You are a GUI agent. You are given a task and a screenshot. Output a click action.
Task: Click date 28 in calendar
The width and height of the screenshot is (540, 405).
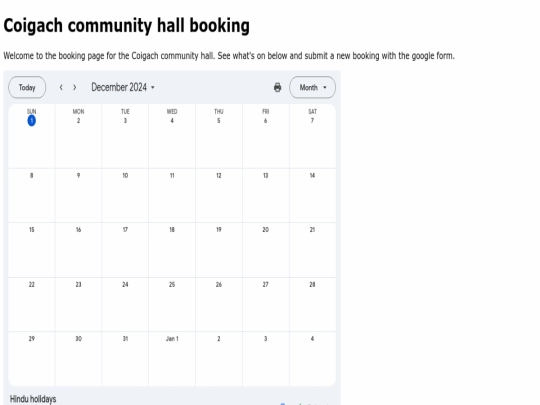(x=312, y=284)
